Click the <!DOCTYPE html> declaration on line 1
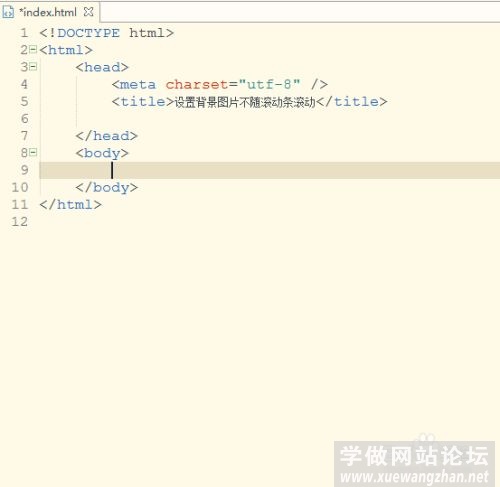Screen dimensions: 500x487 tap(106, 33)
